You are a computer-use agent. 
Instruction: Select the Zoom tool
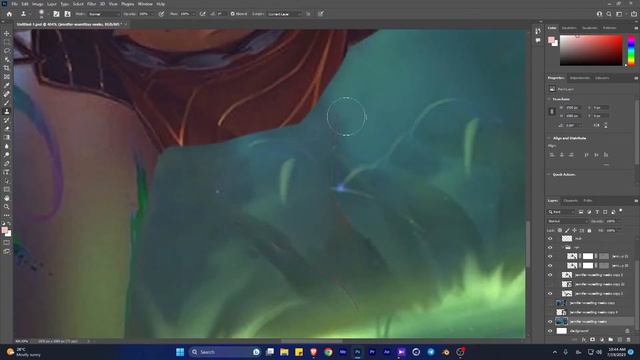click(7, 207)
